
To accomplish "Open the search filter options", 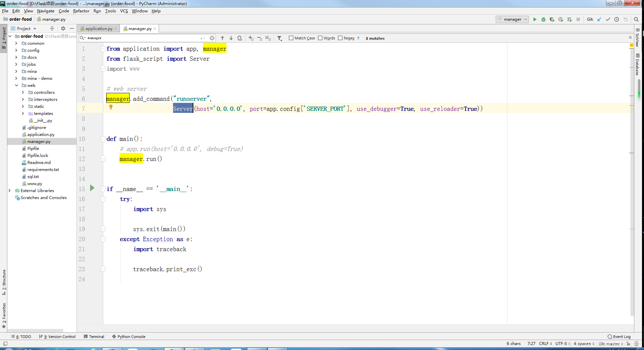I will pos(280,38).
